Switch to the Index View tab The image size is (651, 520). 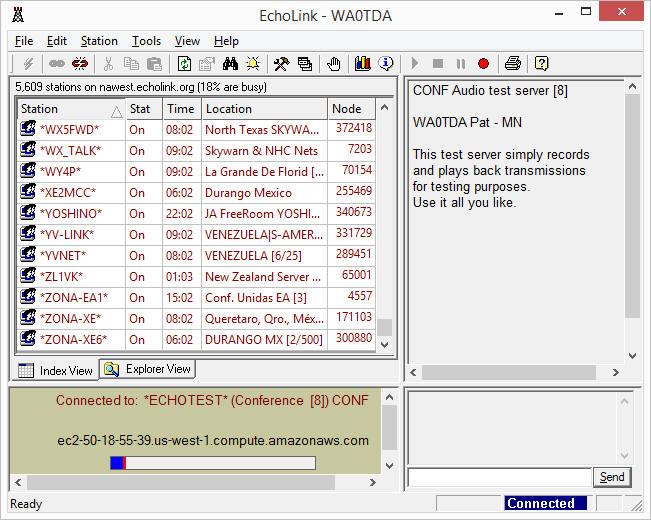click(55, 370)
